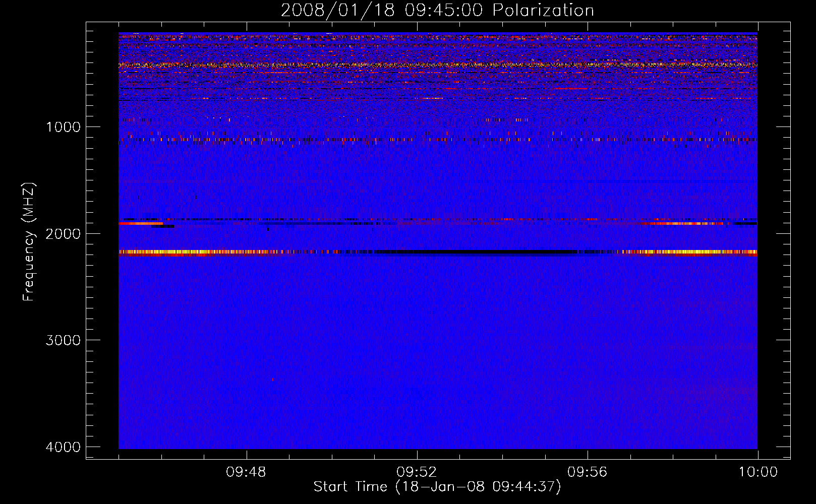Click the 'Frequency (MHZ)' axis title
The height and width of the screenshot is (504, 816).
pyautogui.click(x=29, y=242)
